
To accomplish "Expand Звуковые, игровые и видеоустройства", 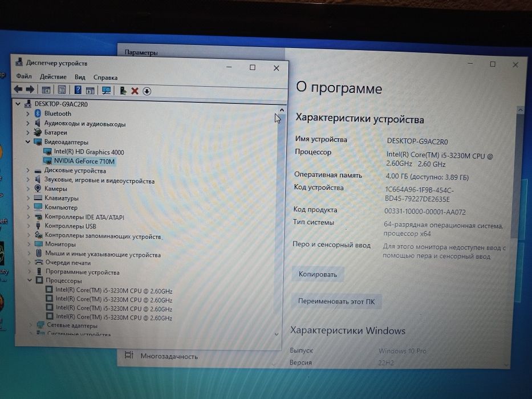I will [28, 180].
